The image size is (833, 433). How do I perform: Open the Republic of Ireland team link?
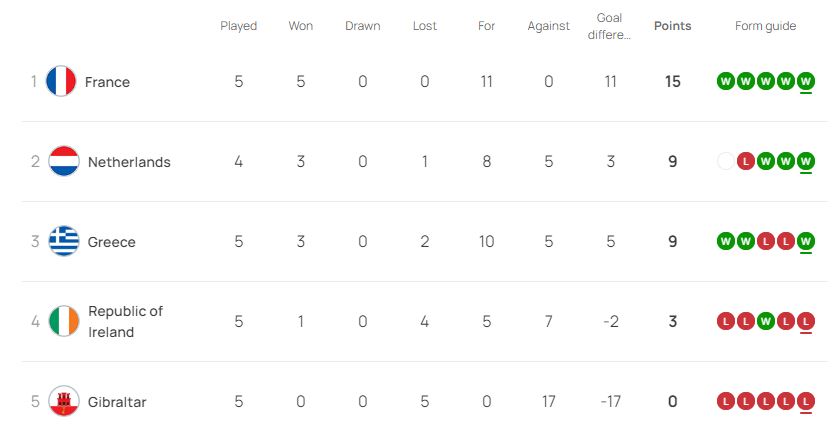125,321
